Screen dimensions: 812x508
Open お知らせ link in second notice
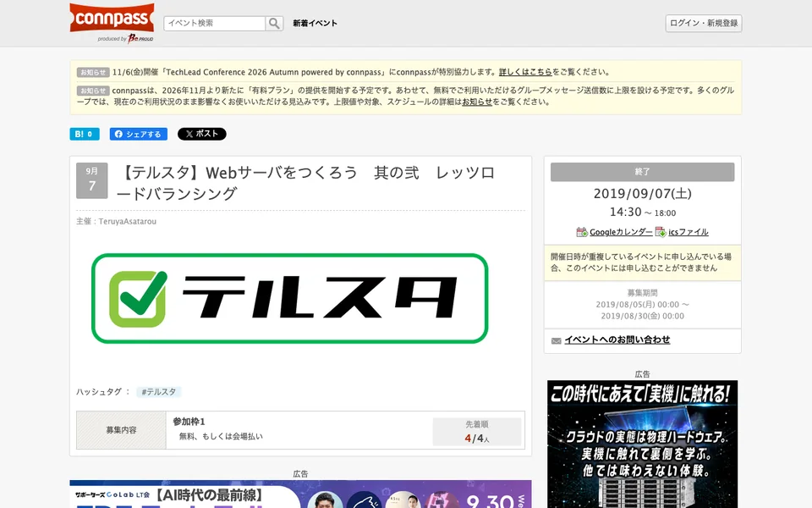click(477, 102)
